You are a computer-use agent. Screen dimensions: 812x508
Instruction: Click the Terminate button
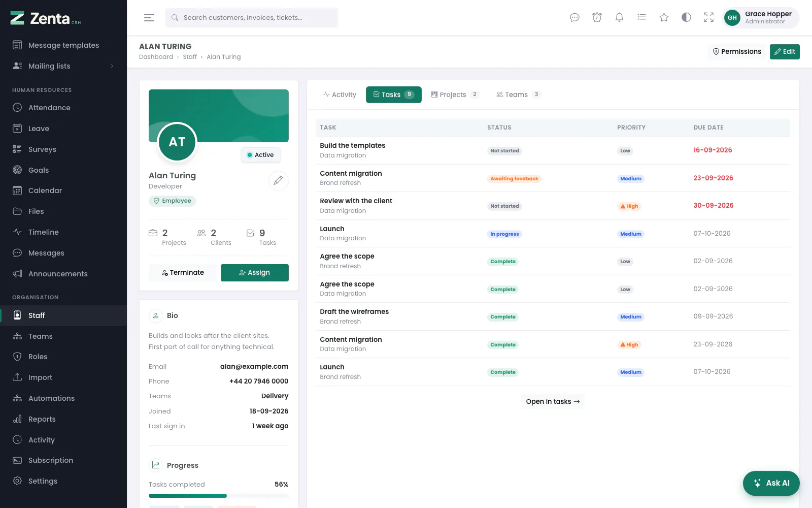pos(183,273)
